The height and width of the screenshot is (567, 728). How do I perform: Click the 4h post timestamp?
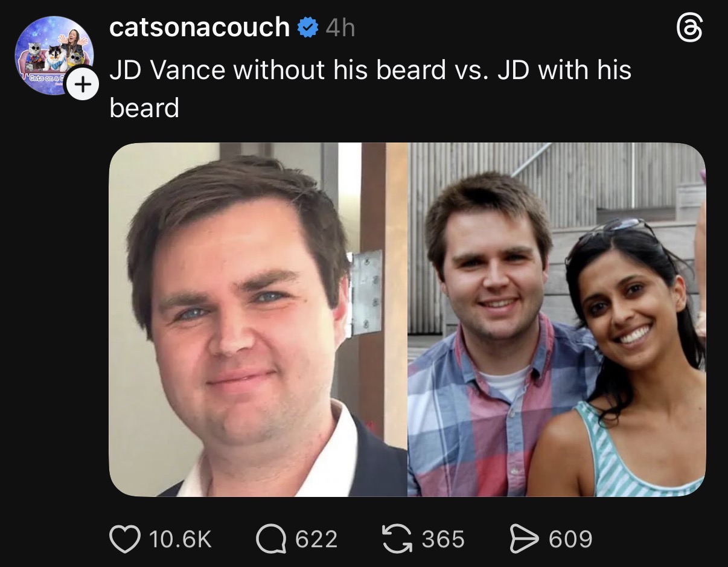click(340, 28)
